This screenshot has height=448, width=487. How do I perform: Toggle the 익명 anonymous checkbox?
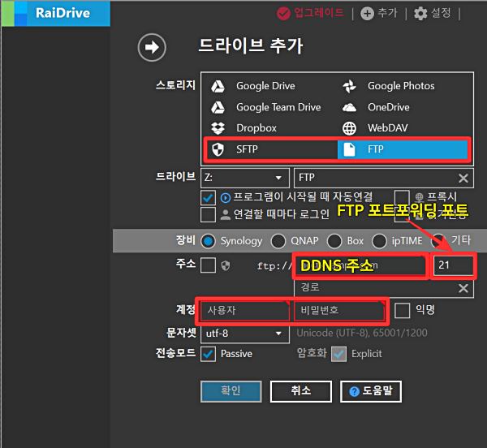coord(403,311)
